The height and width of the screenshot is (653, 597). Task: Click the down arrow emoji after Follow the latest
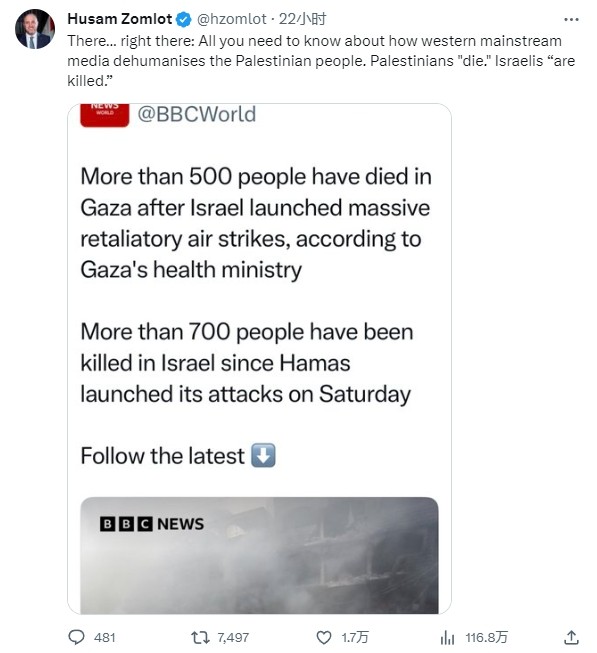(x=263, y=455)
